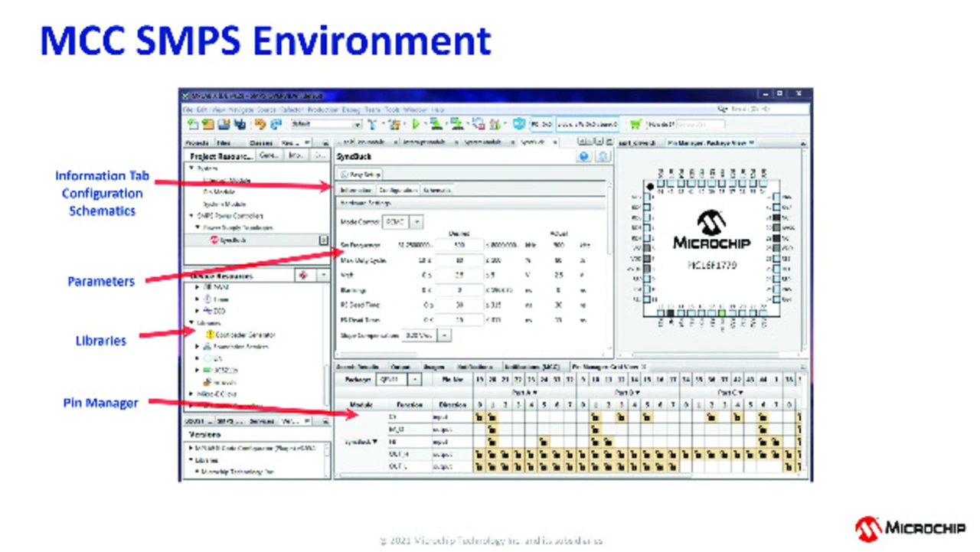Open the Mode Control dropdown
The height and width of the screenshot is (552, 980).
pyautogui.click(x=416, y=222)
